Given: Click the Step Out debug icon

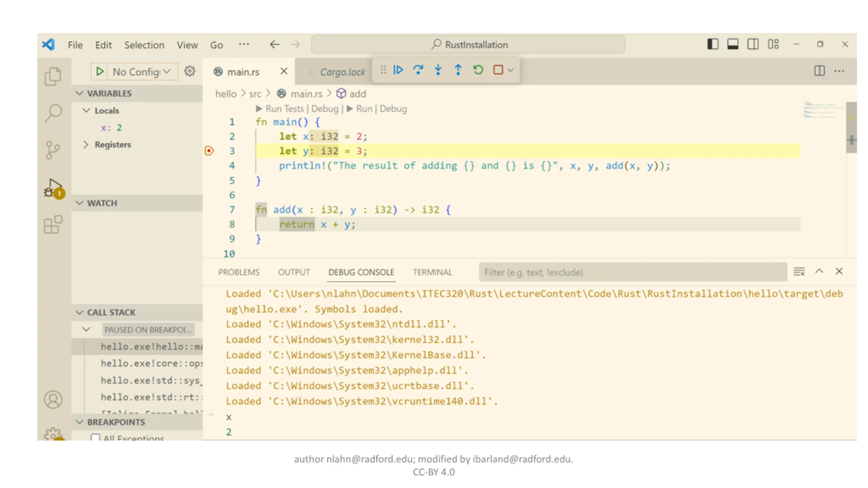Looking at the screenshot, I should click(458, 70).
